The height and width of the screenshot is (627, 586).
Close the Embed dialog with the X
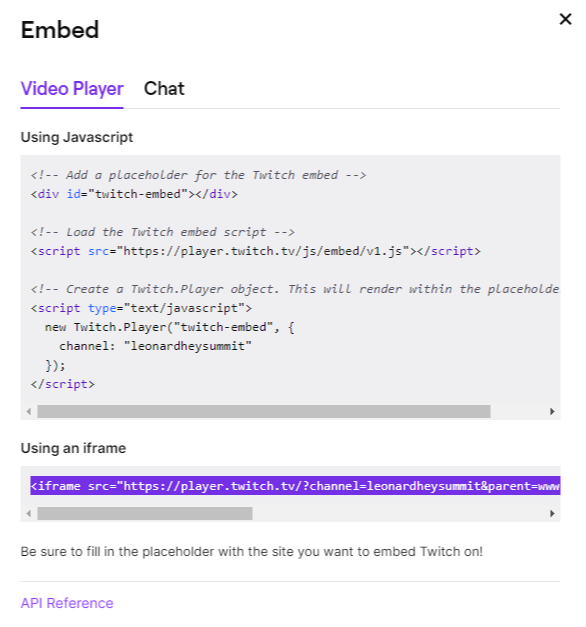coord(565,19)
